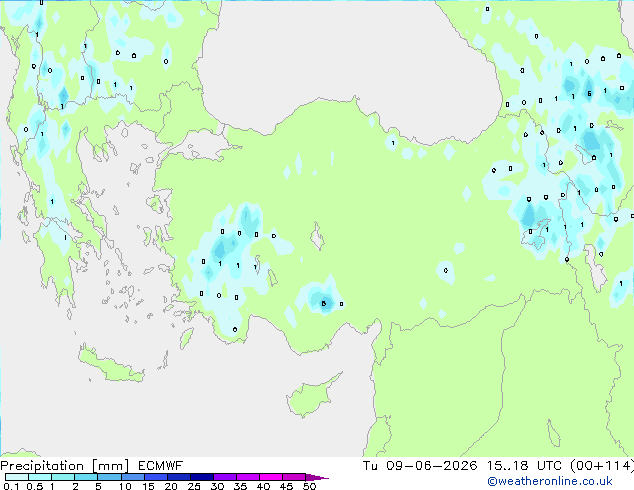Select the 10–15 mm blue legend swatch
This screenshot has width=634, height=490.
pyautogui.click(x=132, y=477)
